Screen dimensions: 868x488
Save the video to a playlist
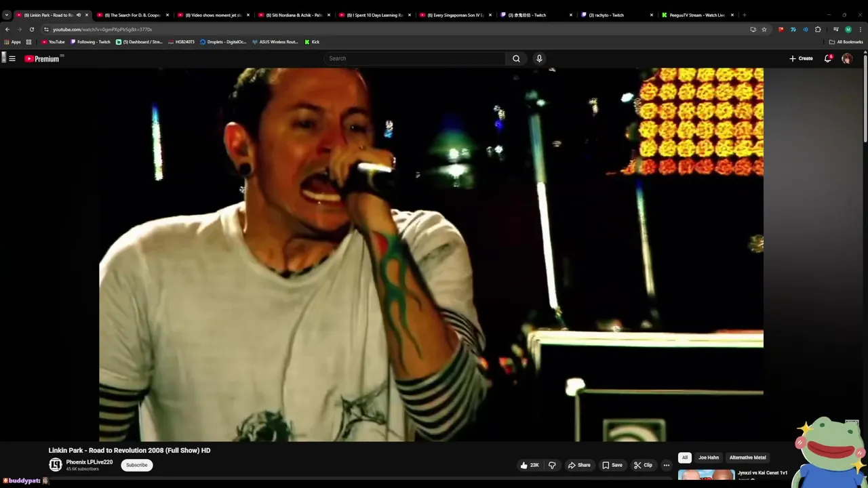tap(612, 465)
